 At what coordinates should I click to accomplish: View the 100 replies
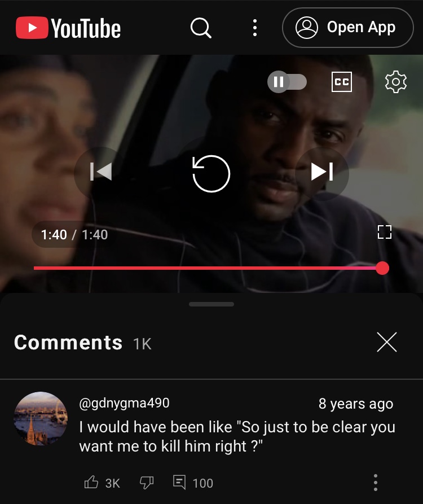[193, 483]
